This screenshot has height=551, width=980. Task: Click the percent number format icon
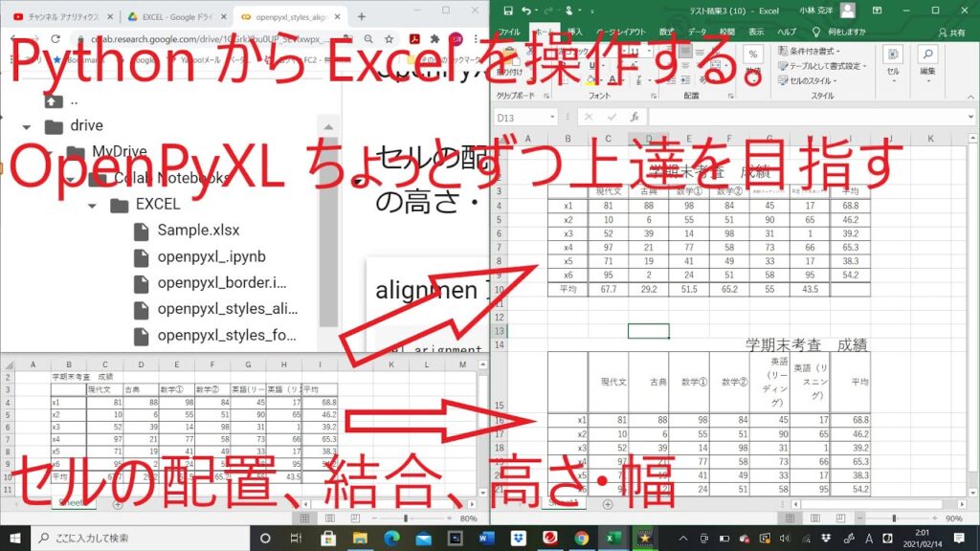(753, 55)
